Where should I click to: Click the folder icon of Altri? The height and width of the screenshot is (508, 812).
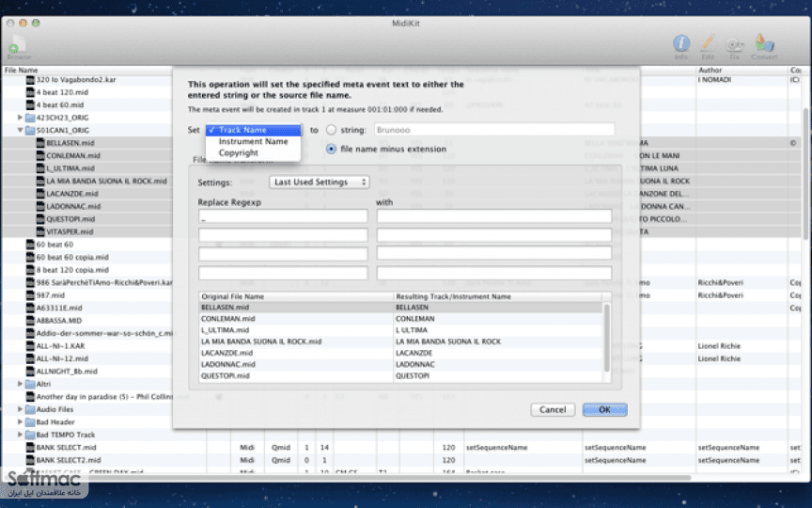(x=30, y=384)
